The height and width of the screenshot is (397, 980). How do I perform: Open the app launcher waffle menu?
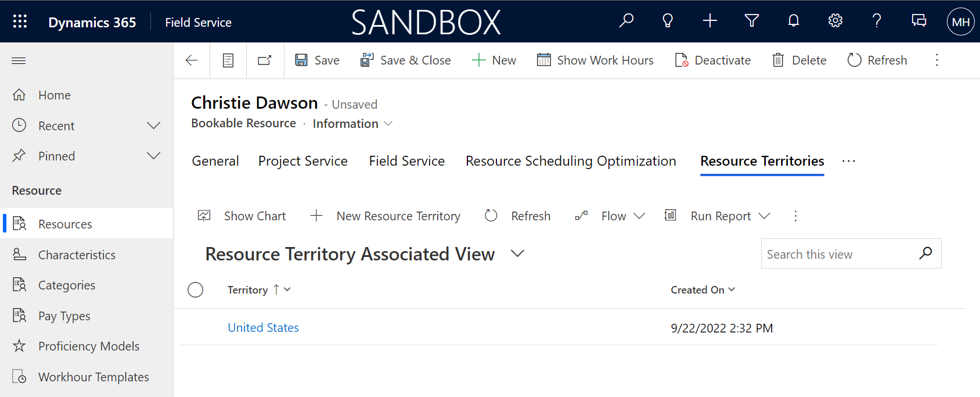pyautogui.click(x=20, y=22)
